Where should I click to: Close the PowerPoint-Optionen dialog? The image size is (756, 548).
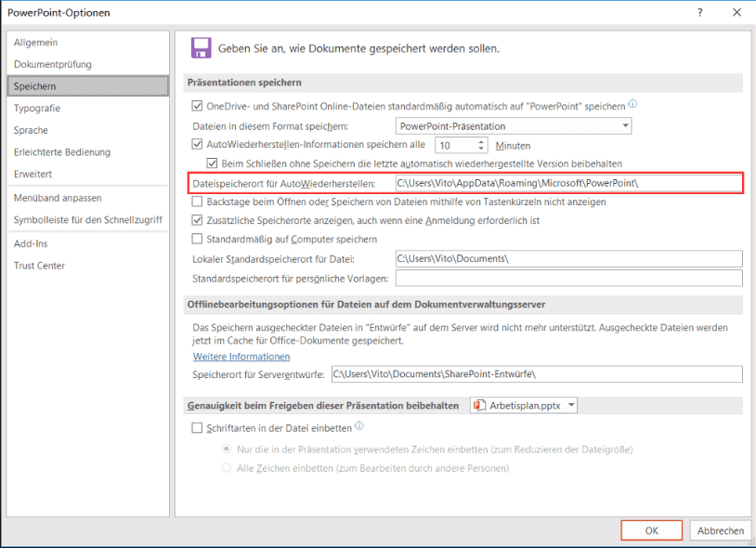pos(736,12)
